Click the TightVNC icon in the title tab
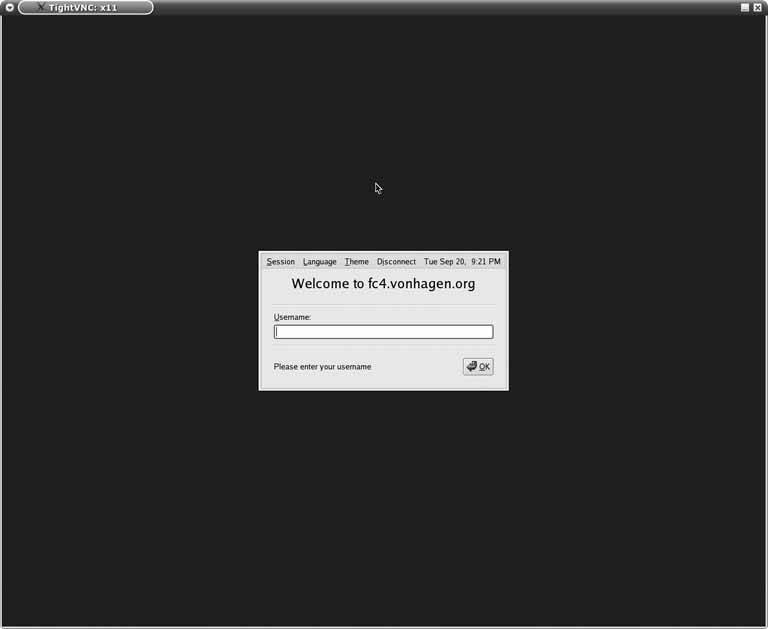768x629 pixels. click(x=40, y=7)
